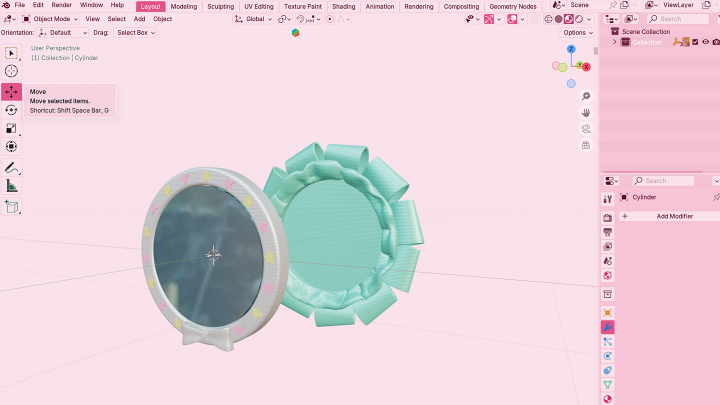Open the Object Data properties tab
Viewport: 720px width, 405px height.
[x=608, y=385]
